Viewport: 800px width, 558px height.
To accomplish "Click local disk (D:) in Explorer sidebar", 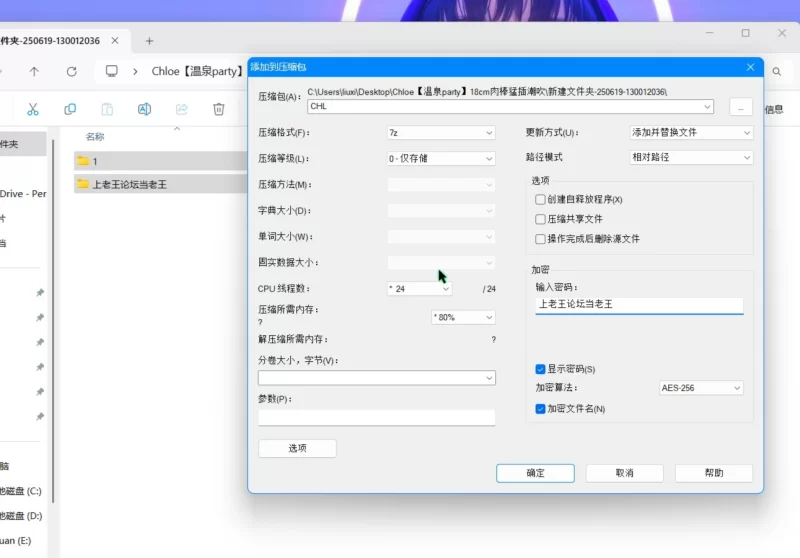I will [21, 516].
